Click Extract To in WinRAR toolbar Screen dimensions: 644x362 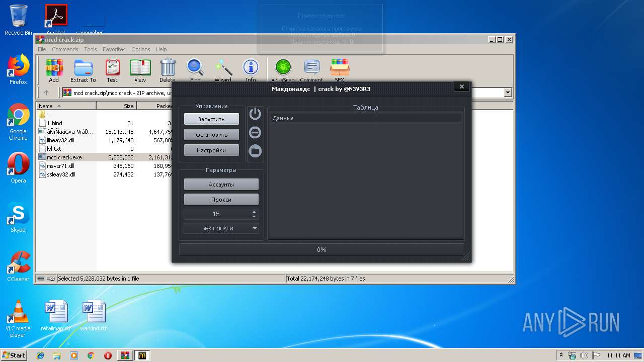coord(83,70)
